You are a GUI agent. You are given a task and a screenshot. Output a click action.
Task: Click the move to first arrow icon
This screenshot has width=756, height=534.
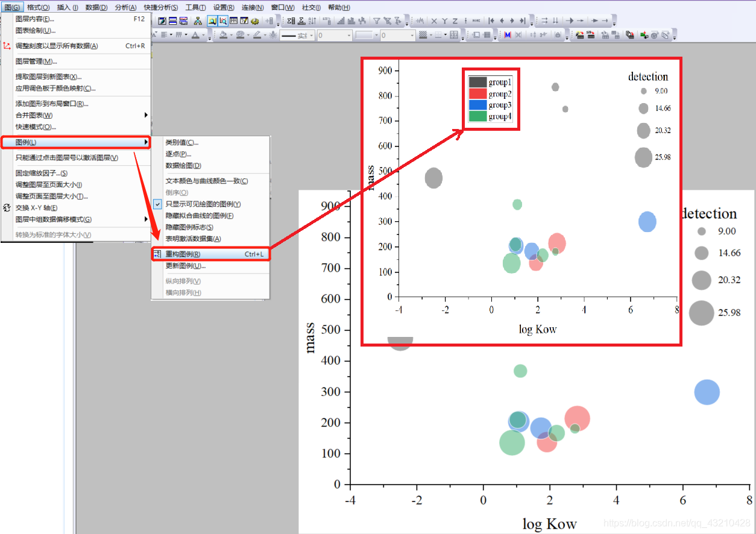point(491,20)
